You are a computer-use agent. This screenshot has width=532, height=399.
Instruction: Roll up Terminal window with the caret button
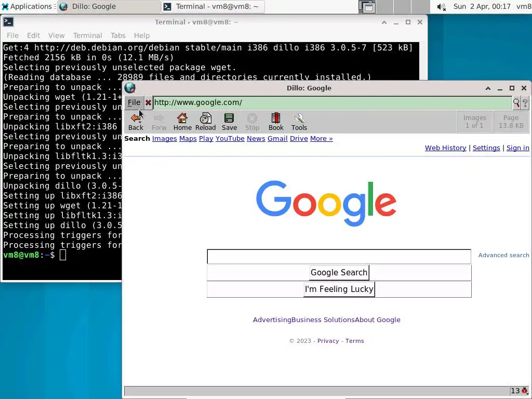[x=384, y=22]
